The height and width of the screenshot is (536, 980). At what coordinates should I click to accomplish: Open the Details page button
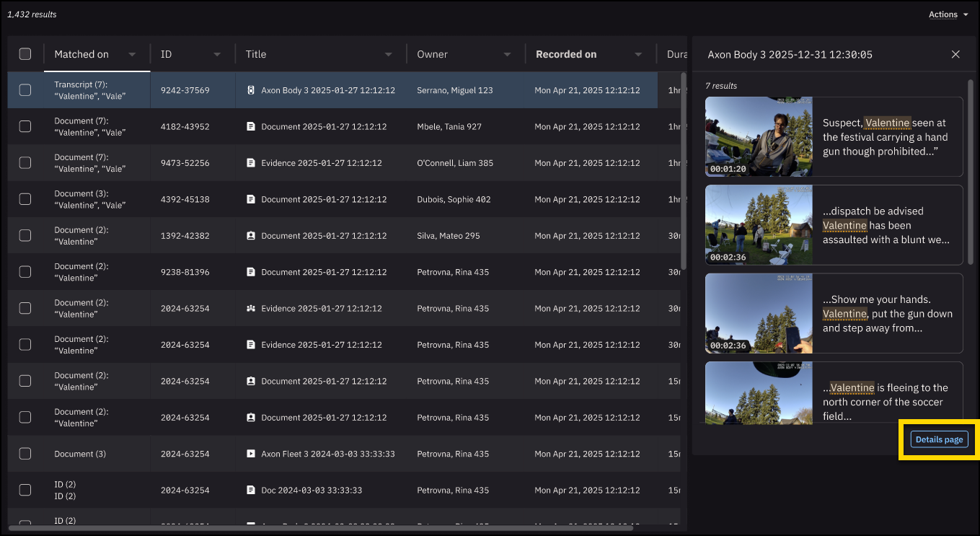point(939,439)
